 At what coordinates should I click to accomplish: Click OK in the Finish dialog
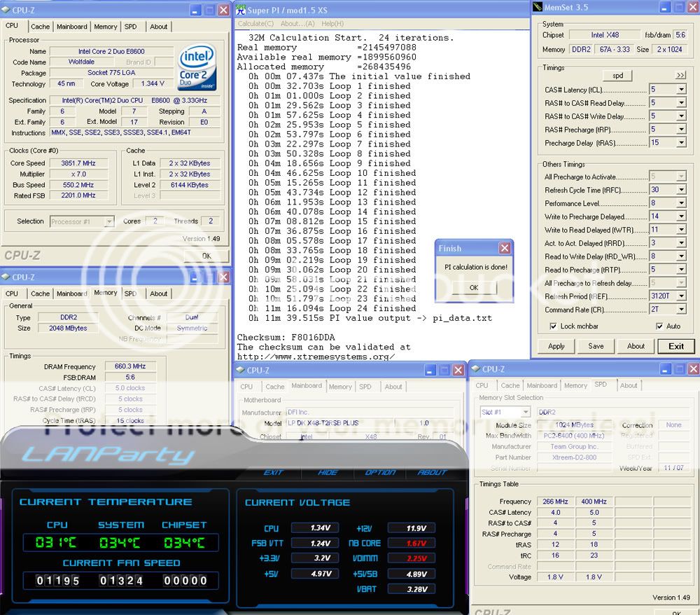pyautogui.click(x=474, y=288)
